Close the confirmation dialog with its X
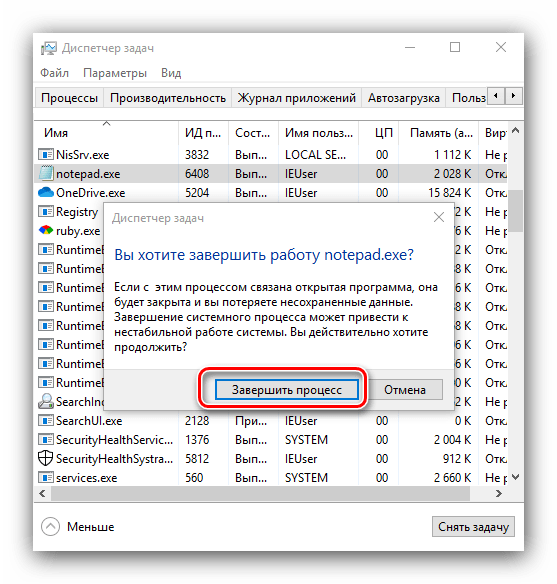 (439, 217)
